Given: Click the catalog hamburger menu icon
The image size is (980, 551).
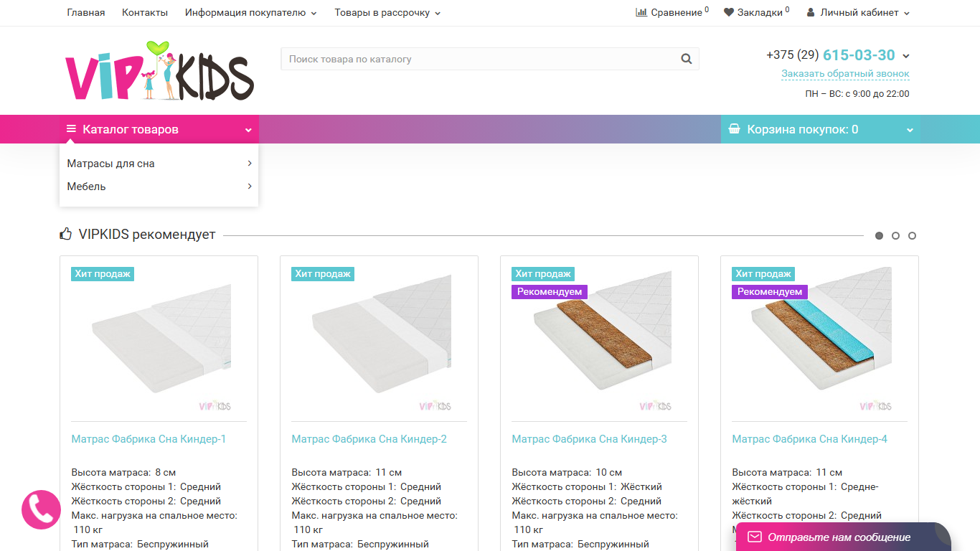Looking at the screenshot, I should [x=71, y=129].
